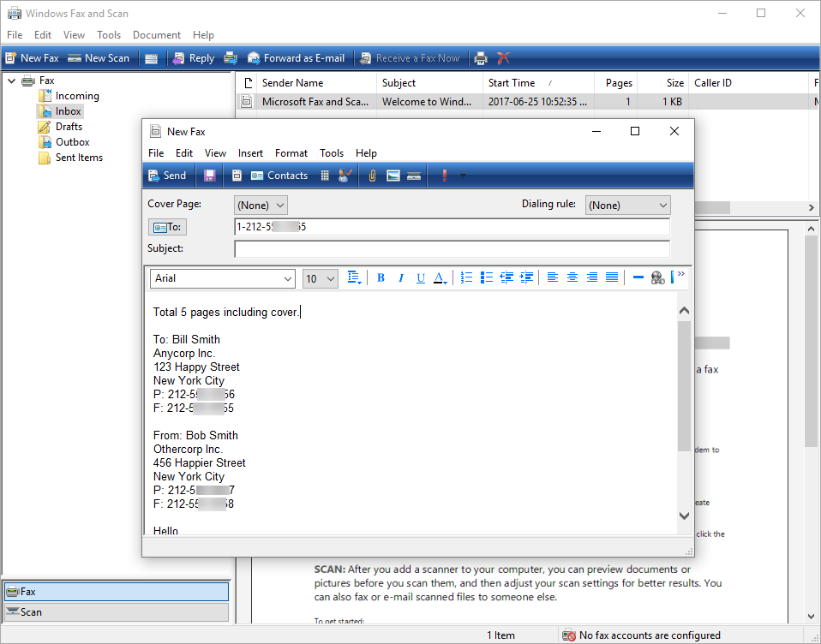Viewport: 821px width, 644px height.
Task: Insert a horizontal line in message
Action: (638, 277)
